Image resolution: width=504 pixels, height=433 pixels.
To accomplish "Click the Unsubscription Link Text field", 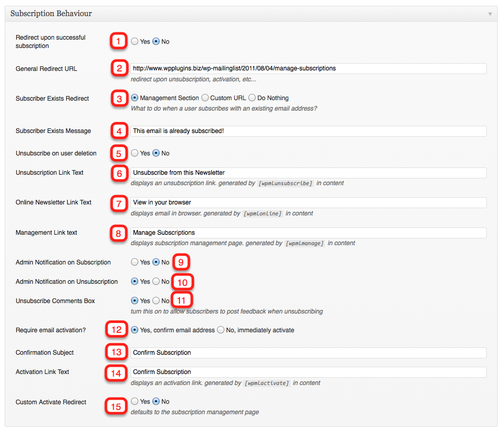I will point(308,173).
